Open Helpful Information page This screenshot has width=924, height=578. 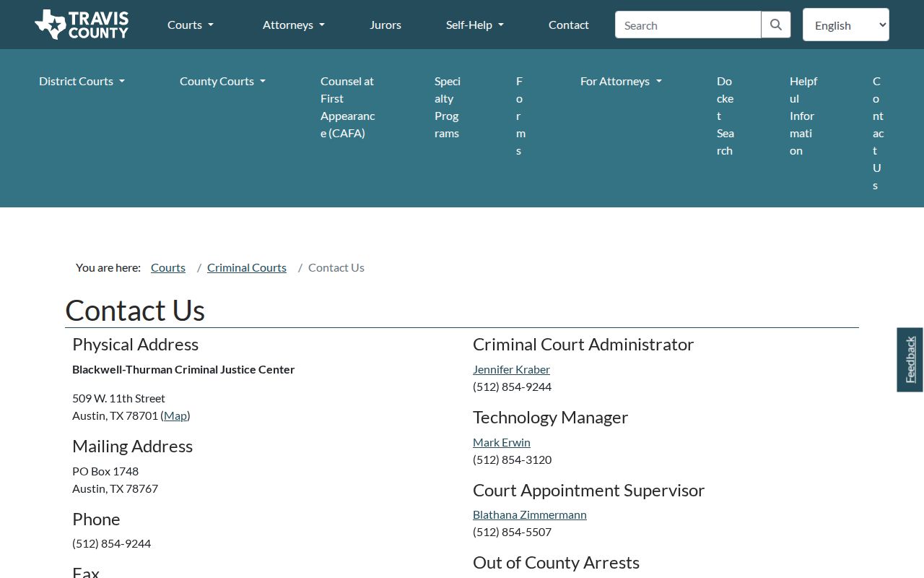803,116
